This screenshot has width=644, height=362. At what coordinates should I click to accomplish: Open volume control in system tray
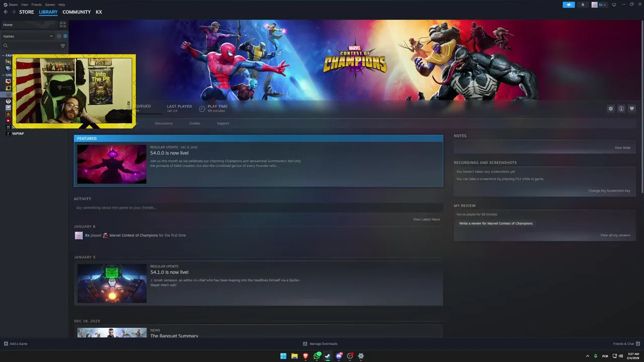coord(620,356)
